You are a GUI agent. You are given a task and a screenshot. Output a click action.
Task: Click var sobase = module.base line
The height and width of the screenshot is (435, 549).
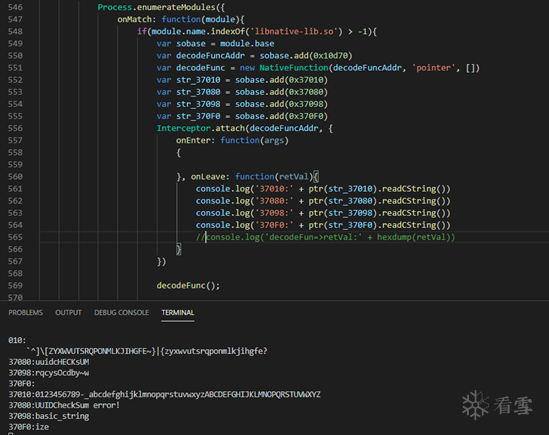pos(215,43)
